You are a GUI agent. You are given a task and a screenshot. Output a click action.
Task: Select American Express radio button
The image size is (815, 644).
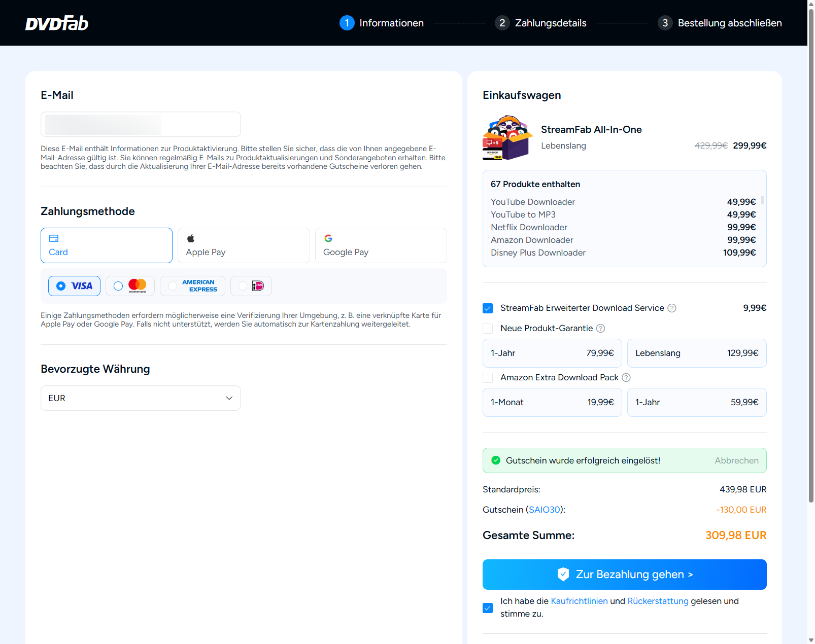(x=173, y=286)
